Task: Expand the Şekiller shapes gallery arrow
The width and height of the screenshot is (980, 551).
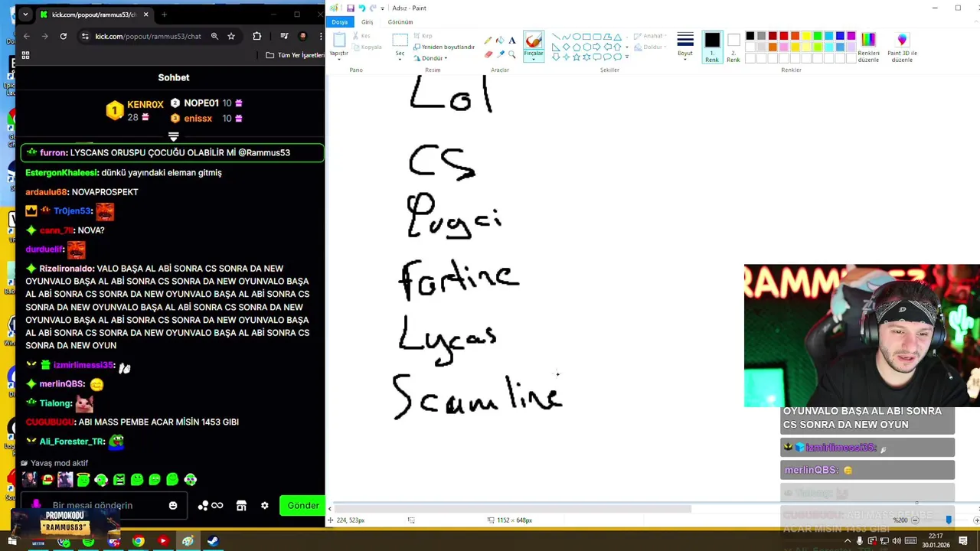Action: click(627, 57)
